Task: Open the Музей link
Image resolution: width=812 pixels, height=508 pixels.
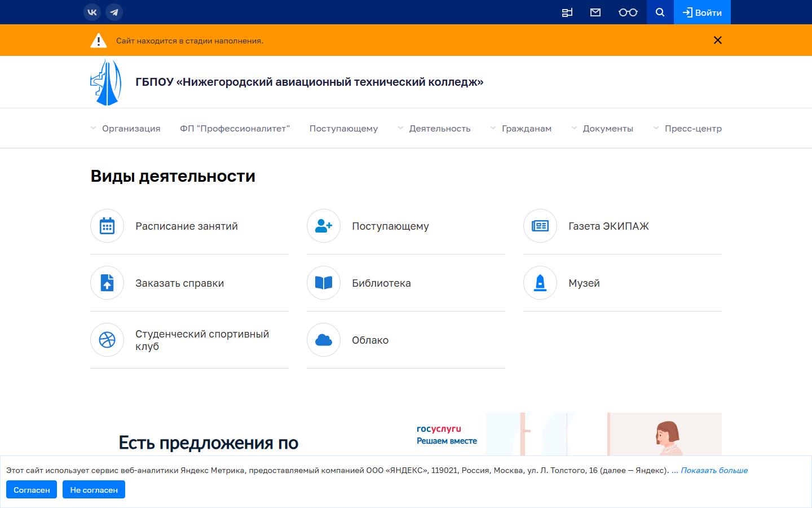Action: click(x=584, y=283)
